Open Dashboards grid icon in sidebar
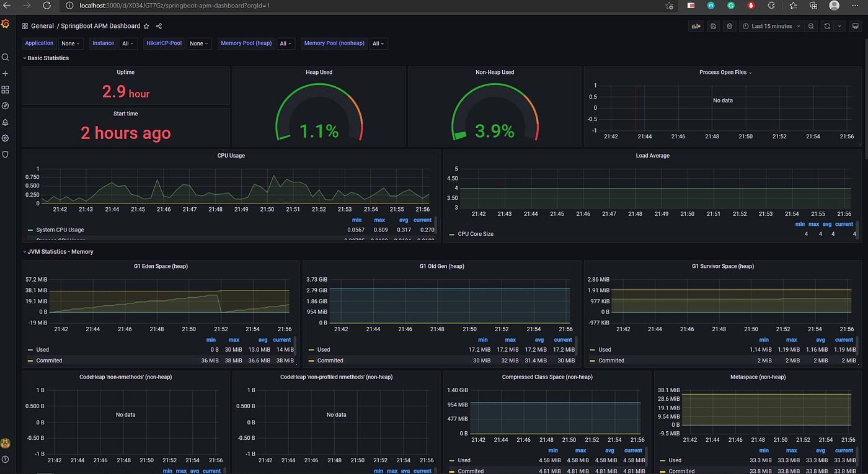Viewport: 868px width, 474px height. 5,89
